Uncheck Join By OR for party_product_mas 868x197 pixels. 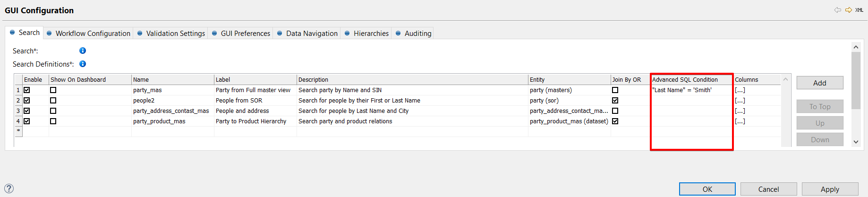615,121
